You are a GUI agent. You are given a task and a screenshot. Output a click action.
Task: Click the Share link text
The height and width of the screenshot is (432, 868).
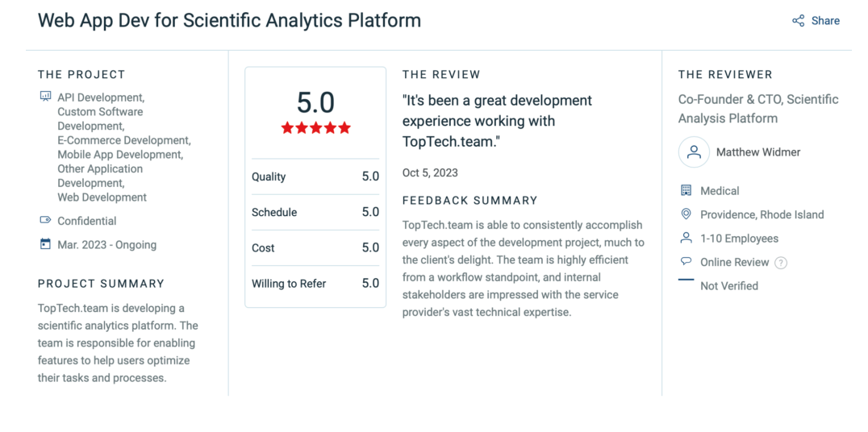pyautogui.click(x=825, y=21)
